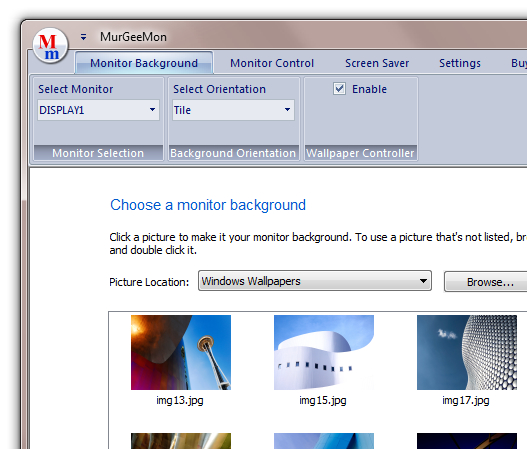Open the Select Orientation Tile dropdown
The width and height of the screenshot is (527, 449).
(233, 110)
